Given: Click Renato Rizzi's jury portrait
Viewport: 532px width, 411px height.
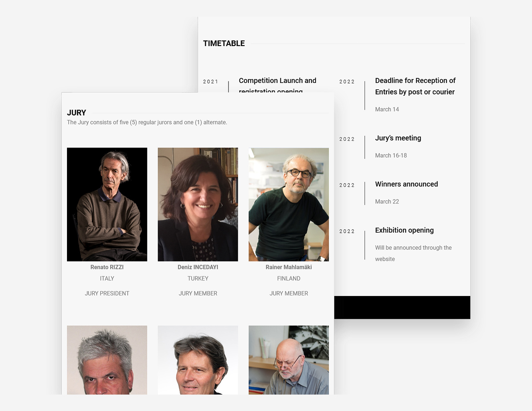Looking at the screenshot, I should tap(107, 204).
